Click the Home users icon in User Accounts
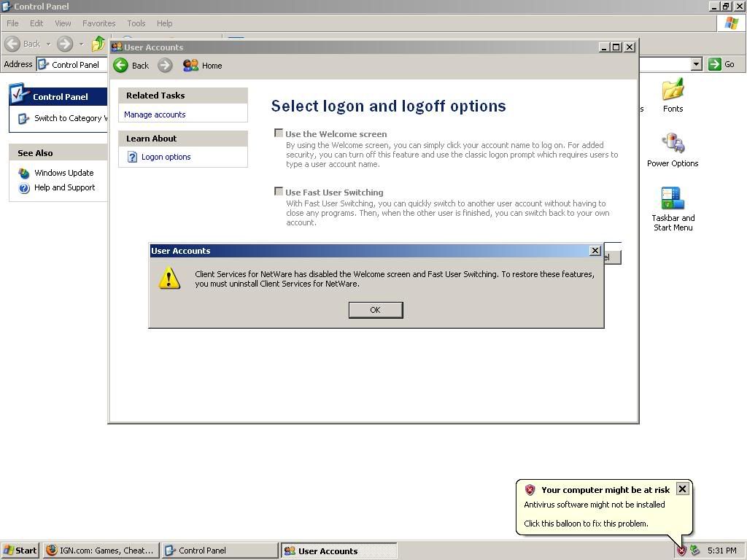The width and height of the screenshot is (747, 560). [190, 65]
